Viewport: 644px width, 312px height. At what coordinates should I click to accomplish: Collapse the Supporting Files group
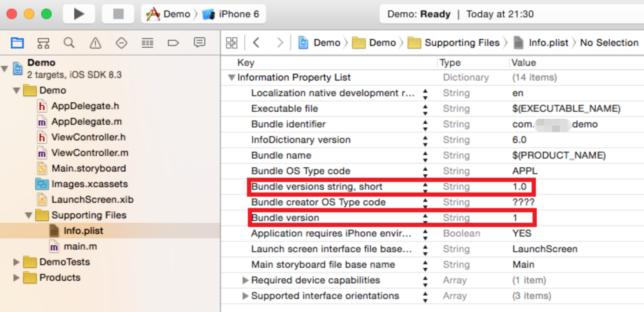29,215
